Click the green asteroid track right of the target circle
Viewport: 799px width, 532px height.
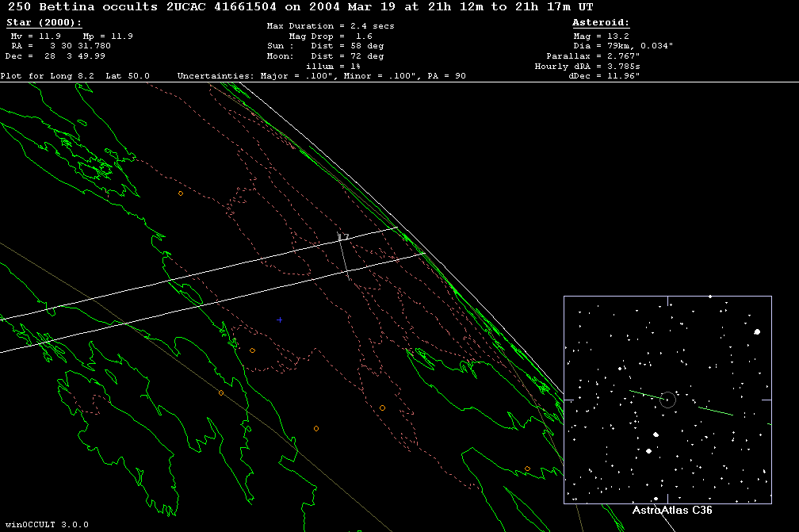(x=715, y=411)
